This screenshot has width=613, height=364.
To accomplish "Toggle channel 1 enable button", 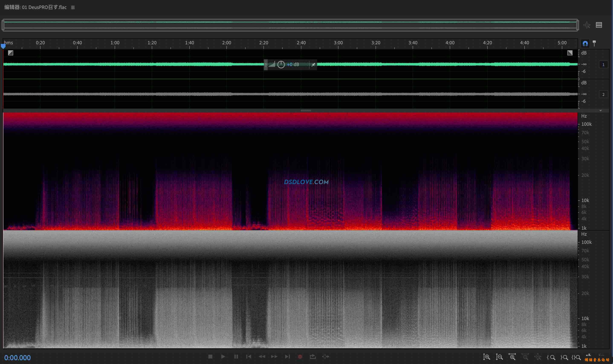I will point(603,65).
